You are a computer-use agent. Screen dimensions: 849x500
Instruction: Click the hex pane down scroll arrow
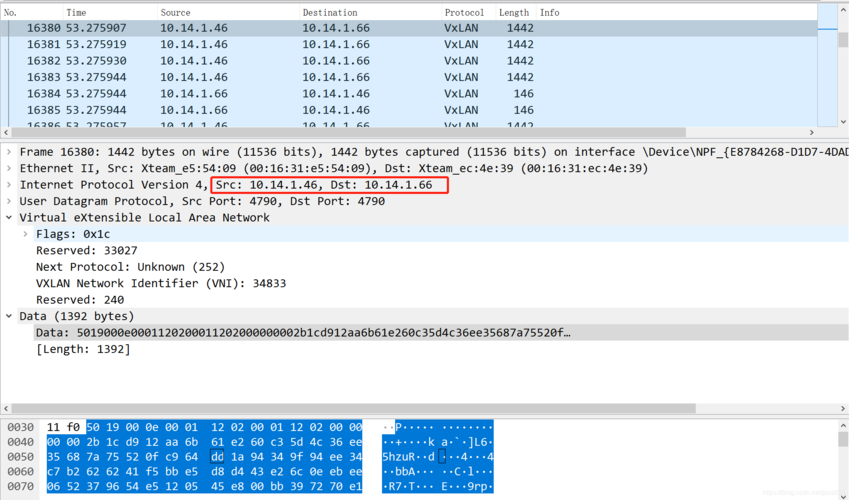(x=843, y=496)
